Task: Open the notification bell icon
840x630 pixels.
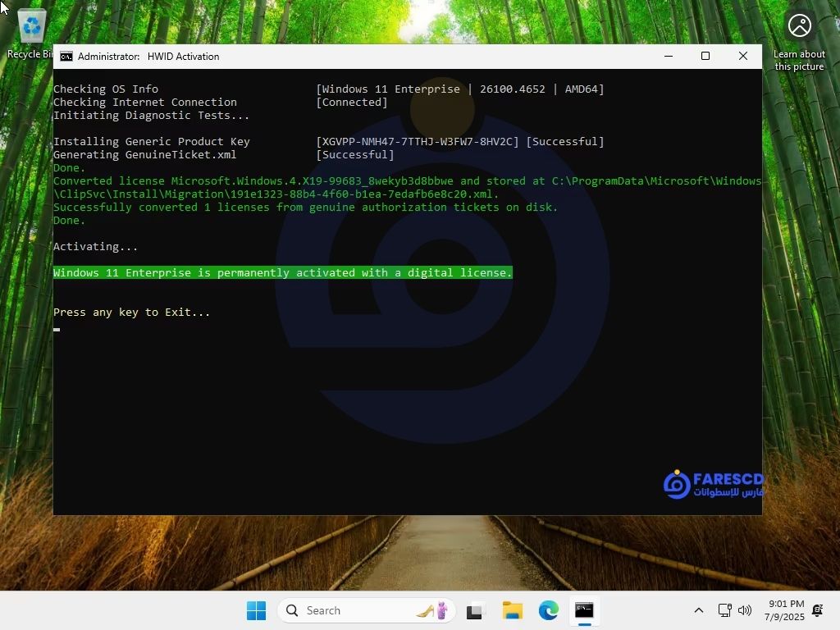Action: click(818, 610)
